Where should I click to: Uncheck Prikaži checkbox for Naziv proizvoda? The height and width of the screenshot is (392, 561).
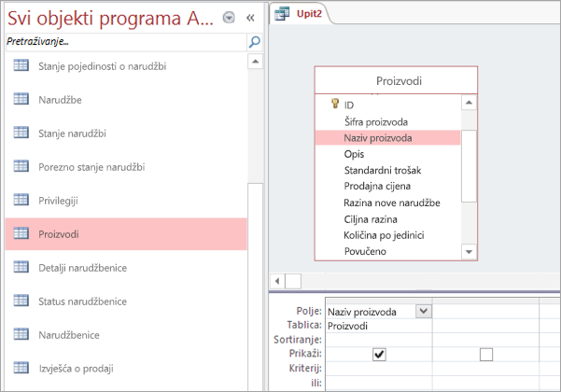(379, 355)
